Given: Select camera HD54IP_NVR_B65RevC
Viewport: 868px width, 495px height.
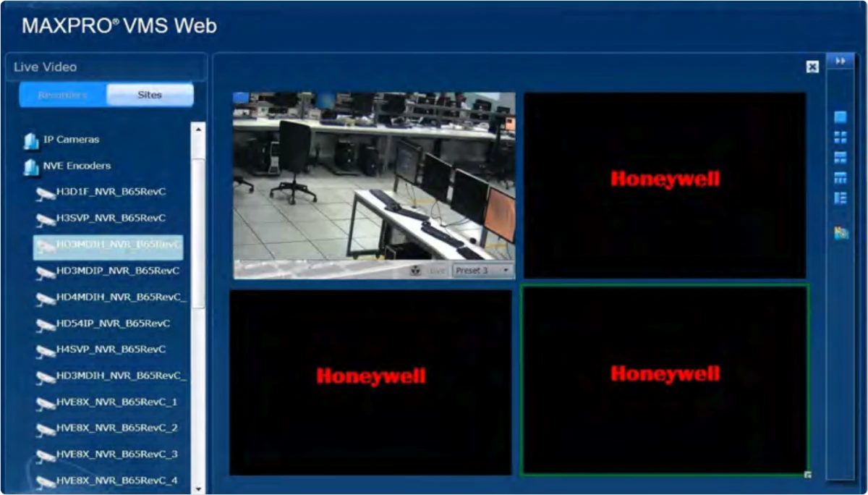Looking at the screenshot, I should click(x=113, y=323).
